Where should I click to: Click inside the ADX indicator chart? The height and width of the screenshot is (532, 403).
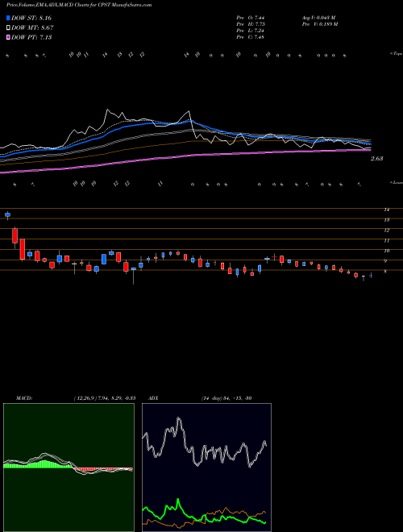[206, 468]
